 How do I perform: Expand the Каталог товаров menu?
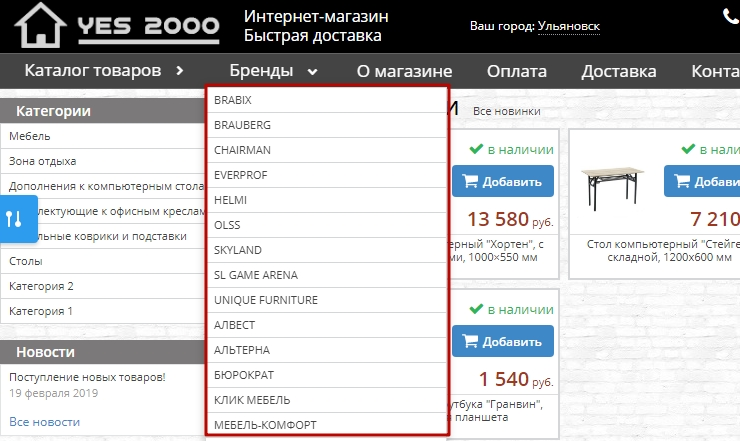click(x=105, y=71)
